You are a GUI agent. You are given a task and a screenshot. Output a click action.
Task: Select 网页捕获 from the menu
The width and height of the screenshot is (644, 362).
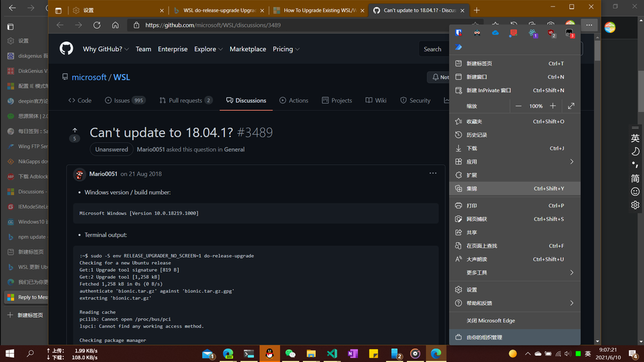point(514,219)
